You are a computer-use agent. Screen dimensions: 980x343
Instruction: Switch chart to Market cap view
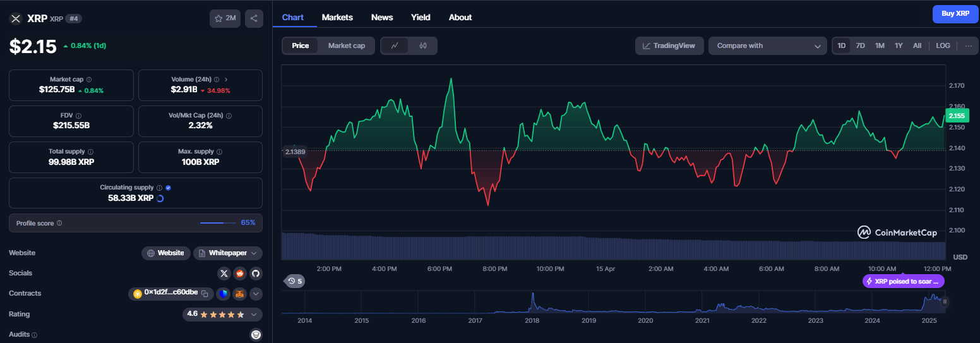(x=346, y=45)
